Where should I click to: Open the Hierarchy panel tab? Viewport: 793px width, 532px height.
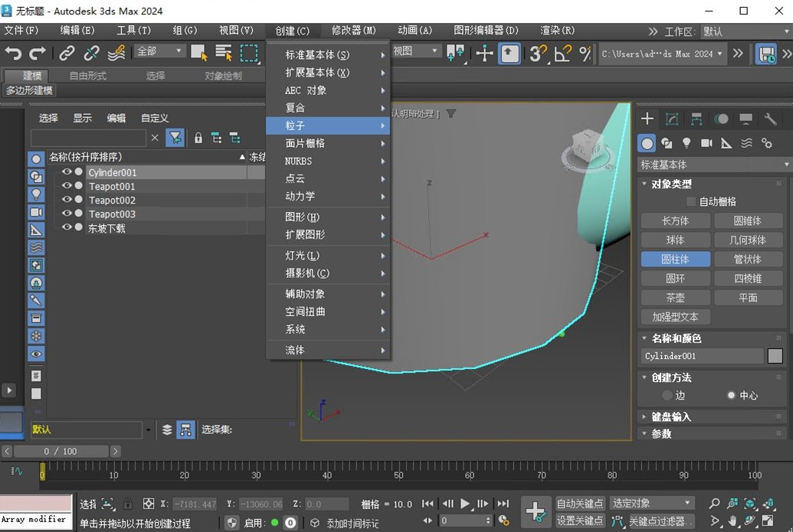(696, 119)
